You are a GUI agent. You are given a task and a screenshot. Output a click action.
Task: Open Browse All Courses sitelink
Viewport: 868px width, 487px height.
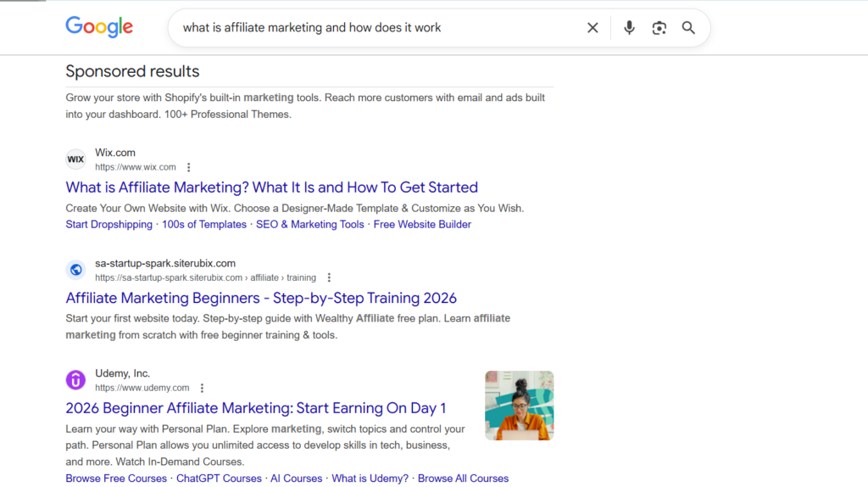[463, 479]
